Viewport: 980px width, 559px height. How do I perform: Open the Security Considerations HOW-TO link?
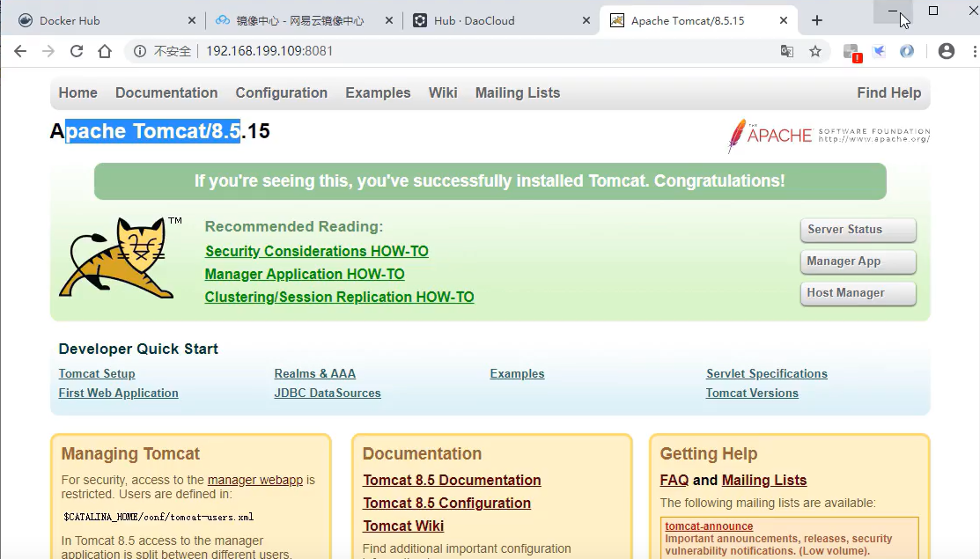coord(316,251)
